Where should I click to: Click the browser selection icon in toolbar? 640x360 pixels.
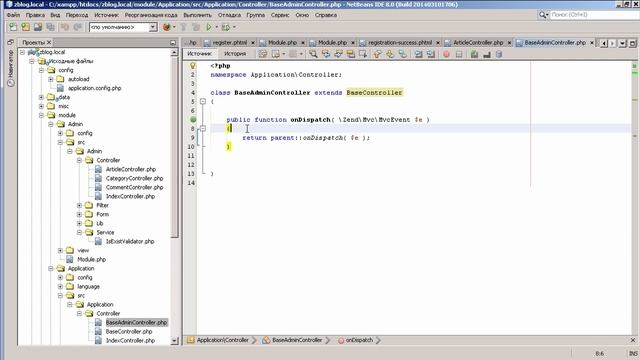(166, 27)
